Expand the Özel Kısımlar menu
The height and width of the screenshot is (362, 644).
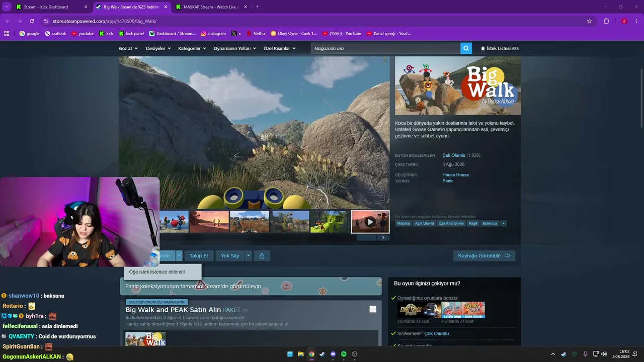click(x=280, y=48)
